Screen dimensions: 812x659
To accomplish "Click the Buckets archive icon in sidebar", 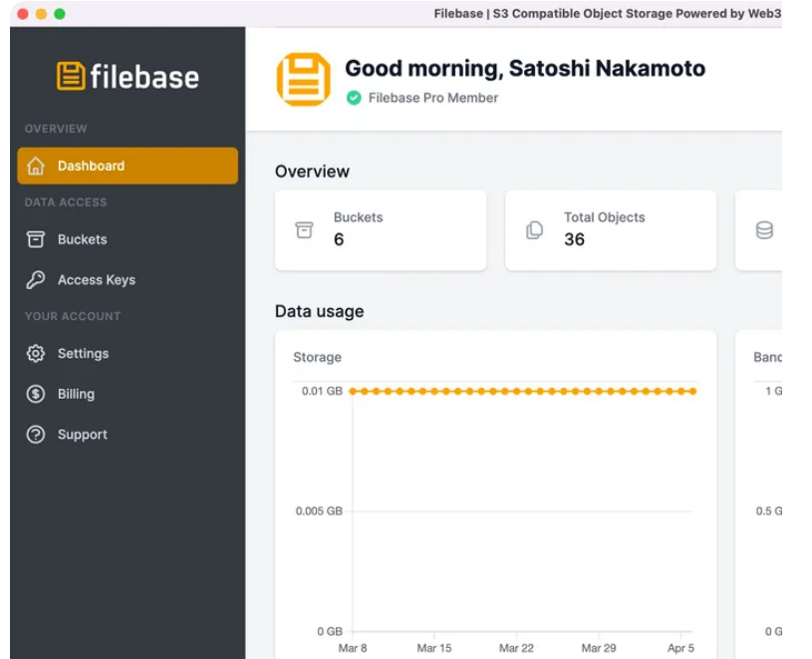I will (x=36, y=239).
